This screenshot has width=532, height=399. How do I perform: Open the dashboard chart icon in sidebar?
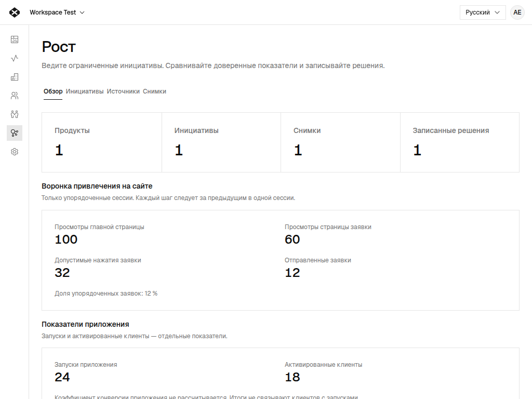point(15,39)
